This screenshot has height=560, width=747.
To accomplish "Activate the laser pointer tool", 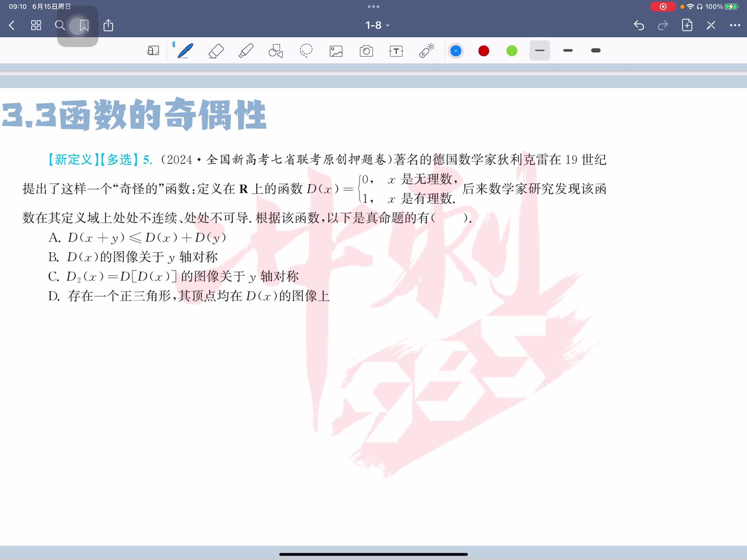I will click(426, 51).
